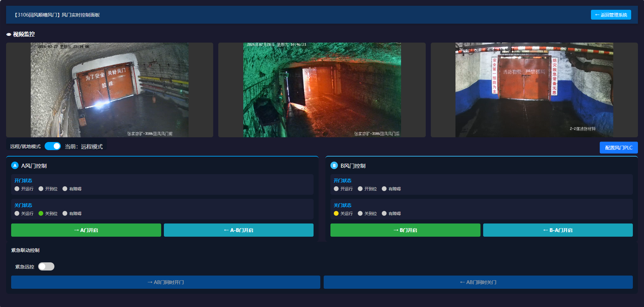
Task: Toggle the 远程/就地模式 switch
Action: [53, 146]
